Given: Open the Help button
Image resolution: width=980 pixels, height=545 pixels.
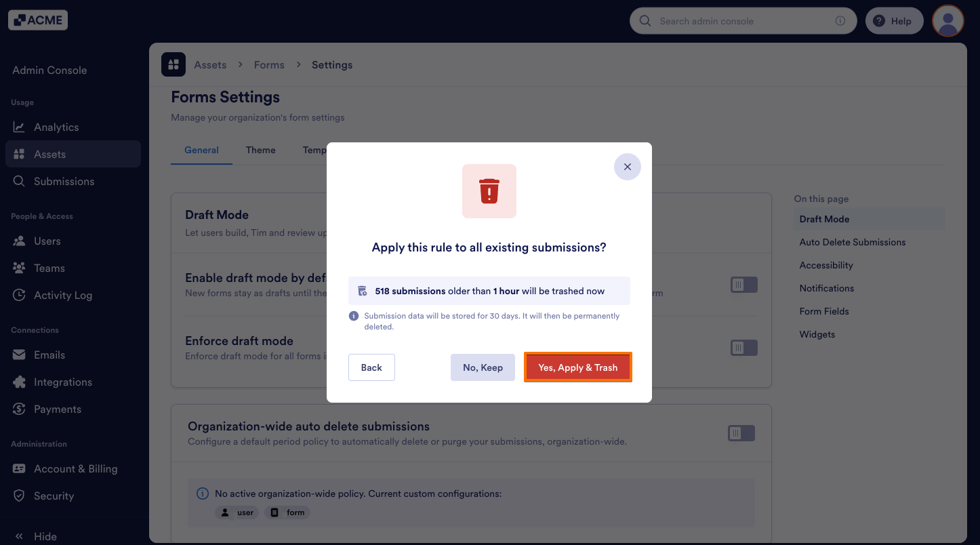Looking at the screenshot, I should pos(894,21).
